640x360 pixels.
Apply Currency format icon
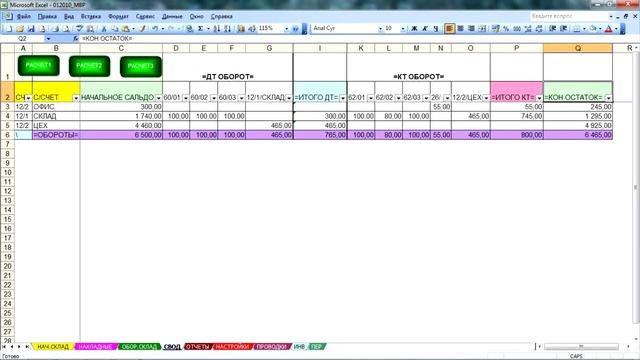pyautogui.click(x=496, y=29)
